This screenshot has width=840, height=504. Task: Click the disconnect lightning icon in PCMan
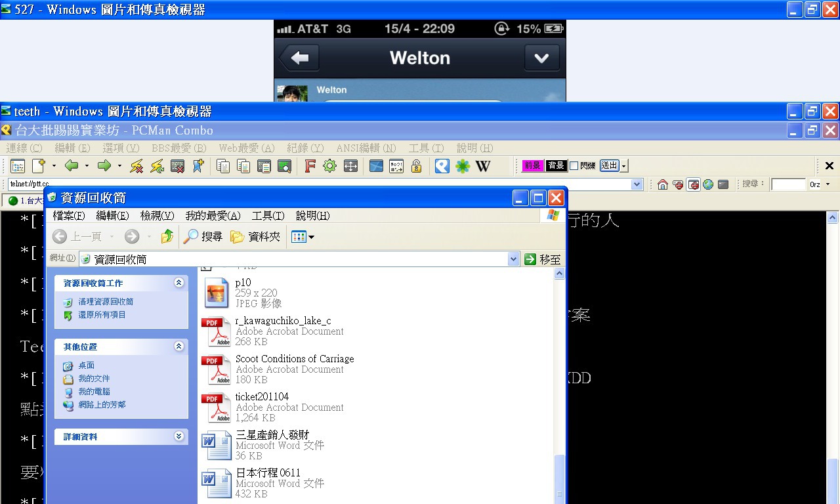pos(136,166)
